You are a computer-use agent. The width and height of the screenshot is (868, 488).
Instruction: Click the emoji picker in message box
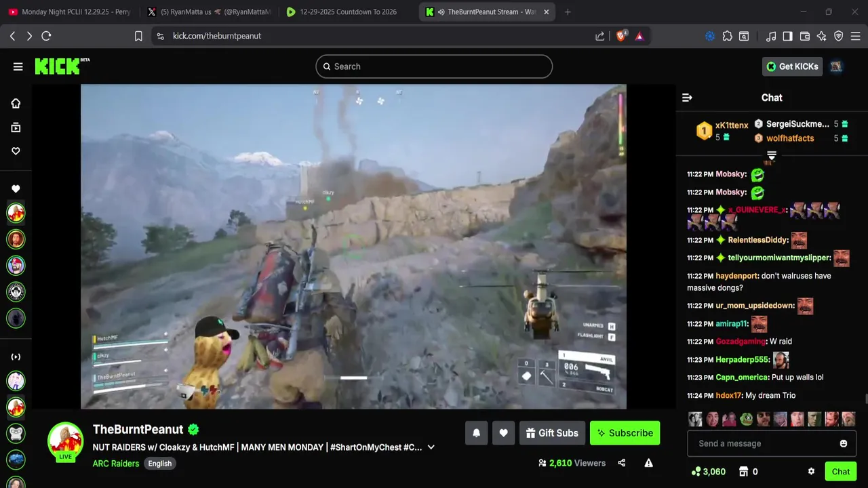click(x=844, y=443)
